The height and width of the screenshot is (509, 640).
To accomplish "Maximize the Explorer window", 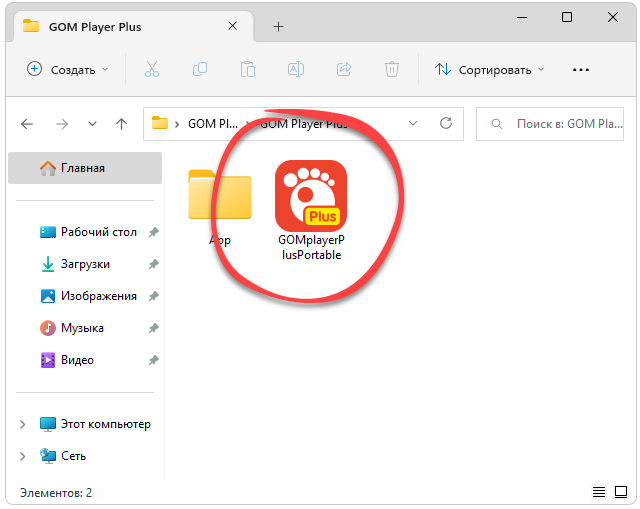I will [x=567, y=17].
